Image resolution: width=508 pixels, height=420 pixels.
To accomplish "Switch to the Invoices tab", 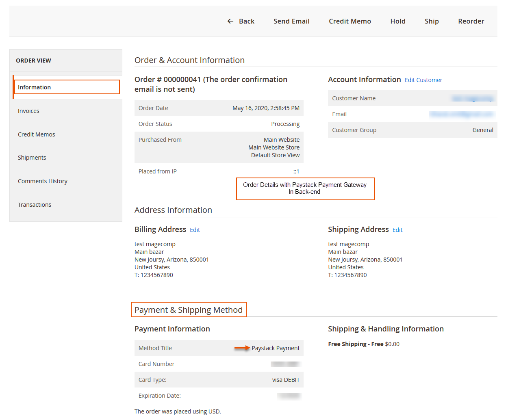I will tap(28, 110).
